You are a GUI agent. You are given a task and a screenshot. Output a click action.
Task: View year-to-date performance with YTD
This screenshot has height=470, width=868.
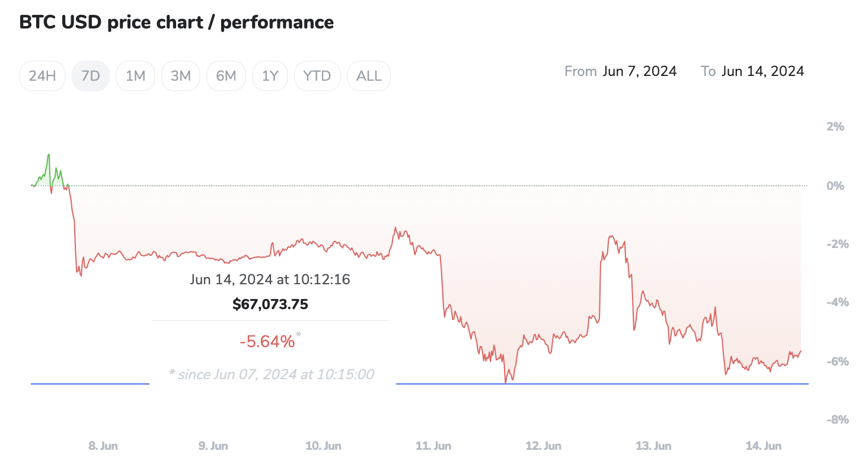[x=317, y=75]
